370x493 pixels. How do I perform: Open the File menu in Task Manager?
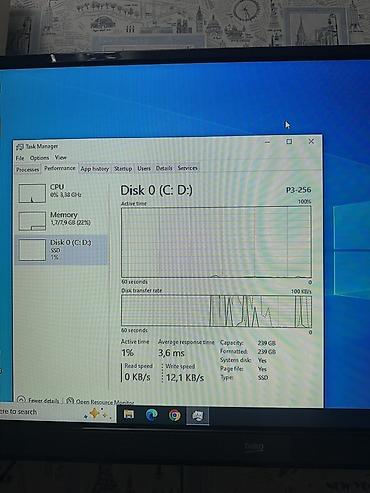(20, 158)
